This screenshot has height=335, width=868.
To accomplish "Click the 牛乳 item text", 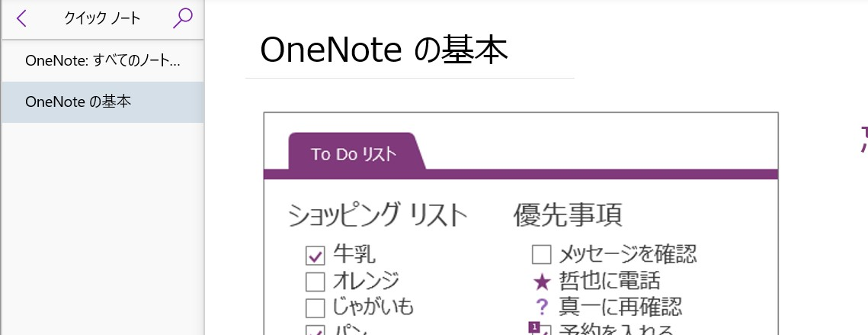I will click(354, 255).
